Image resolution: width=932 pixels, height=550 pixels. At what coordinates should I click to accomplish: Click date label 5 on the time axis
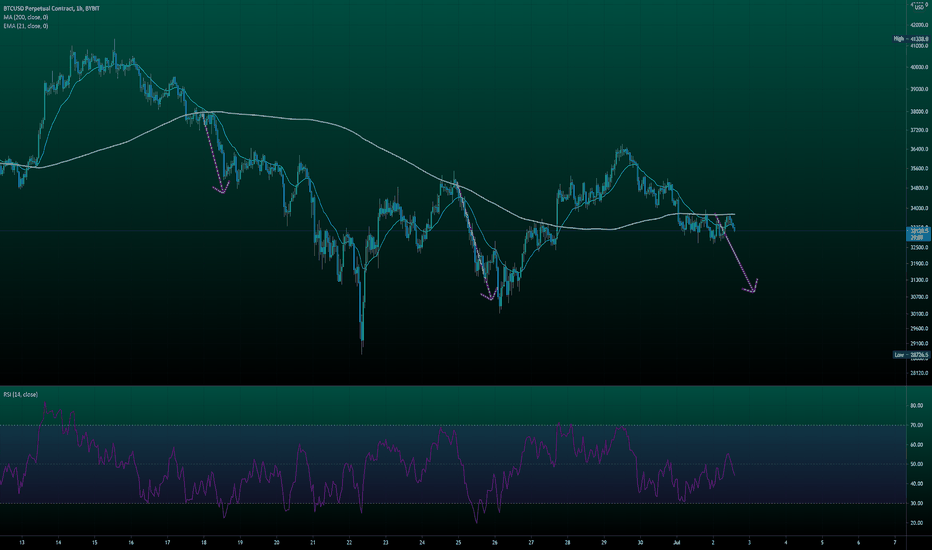tap(822, 542)
